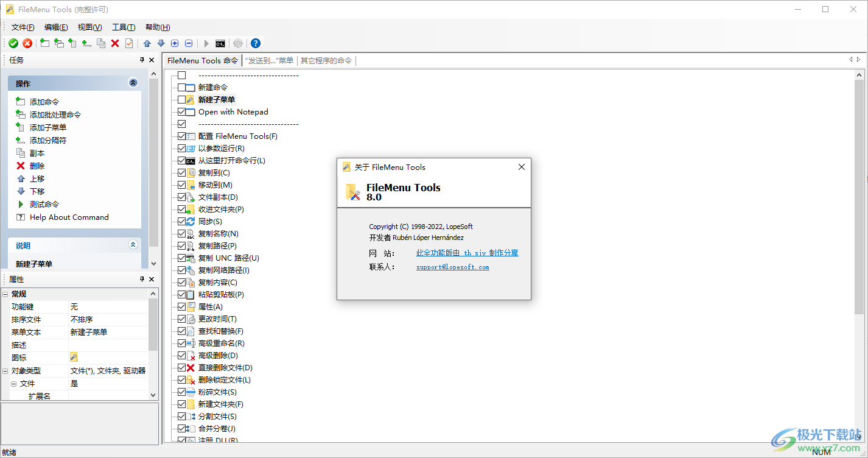
Task: Click the Add Batch Command toolbar icon
Action: pos(59,43)
